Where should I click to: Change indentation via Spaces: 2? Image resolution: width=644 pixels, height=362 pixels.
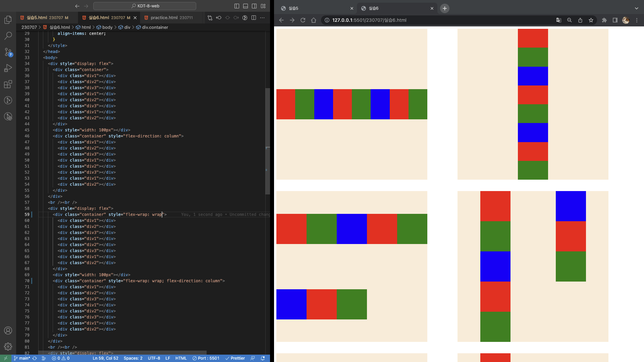[x=133, y=358]
